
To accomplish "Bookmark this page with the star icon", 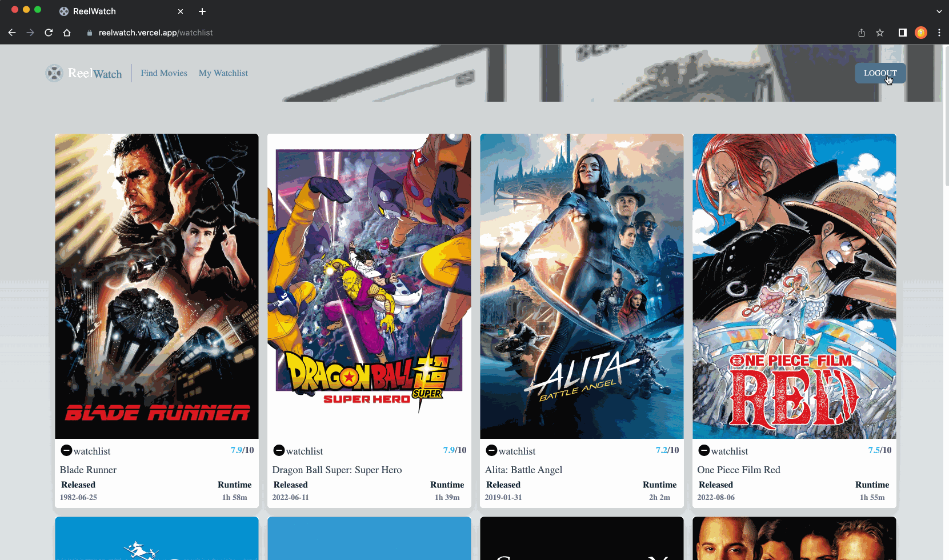I will click(x=880, y=33).
